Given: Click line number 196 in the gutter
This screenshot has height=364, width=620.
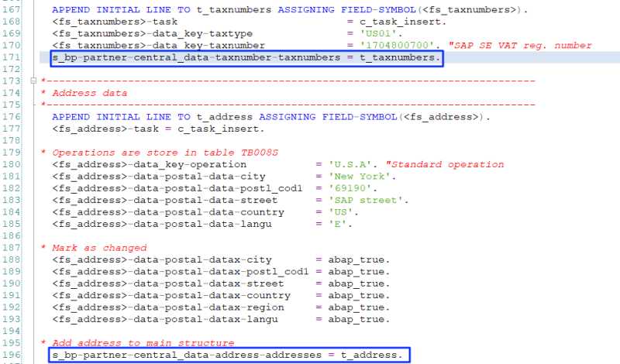Looking at the screenshot, I should (11, 355).
